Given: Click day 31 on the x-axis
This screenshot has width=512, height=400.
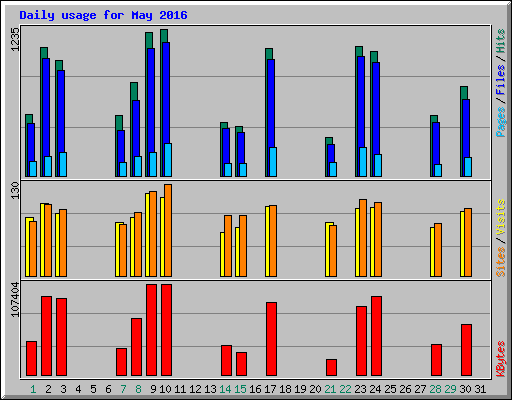Looking at the screenshot, I should (x=480, y=389).
